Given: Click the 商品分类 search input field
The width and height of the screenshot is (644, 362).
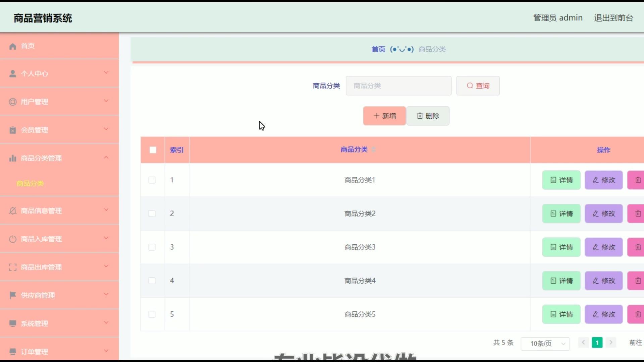Looking at the screenshot, I should click(398, 86).
